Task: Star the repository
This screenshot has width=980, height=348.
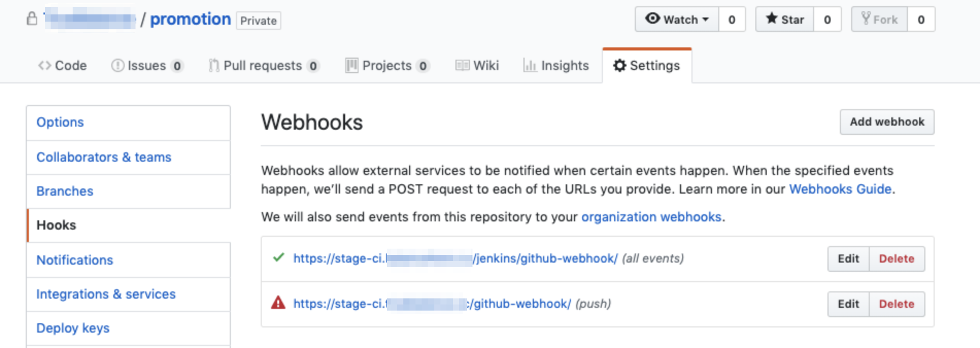Action: coord(785,20)
